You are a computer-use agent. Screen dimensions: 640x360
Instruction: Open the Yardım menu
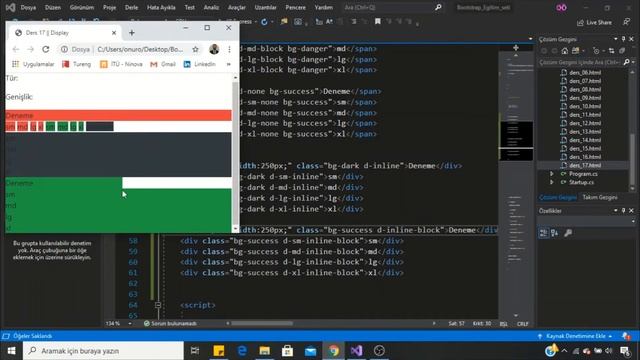[x=323, y=7]
